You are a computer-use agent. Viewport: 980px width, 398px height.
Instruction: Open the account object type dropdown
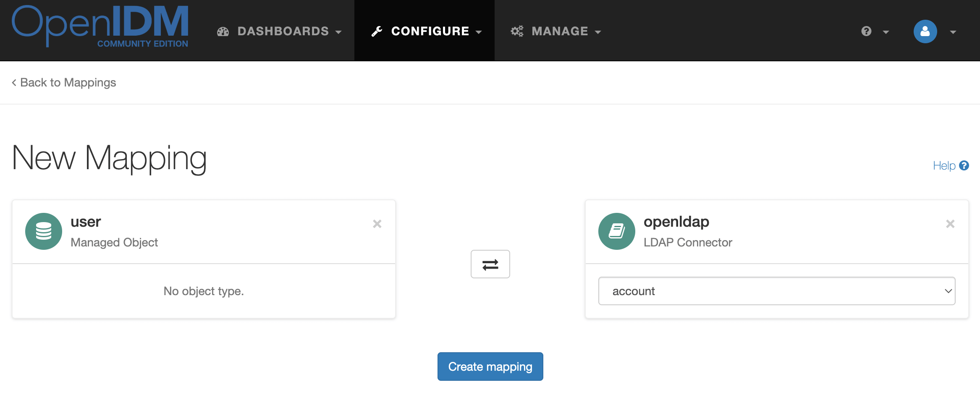click(x=777, y=291)
